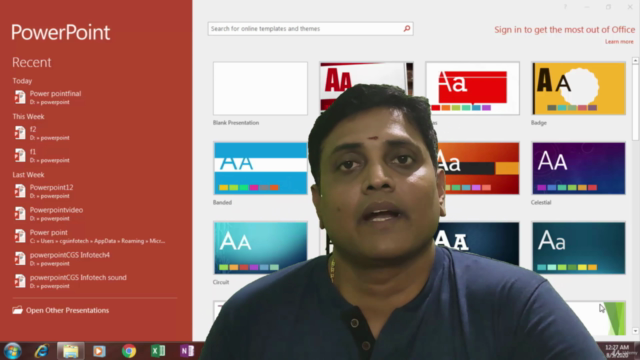Click the search magnifier icon

tap(407, 29)
